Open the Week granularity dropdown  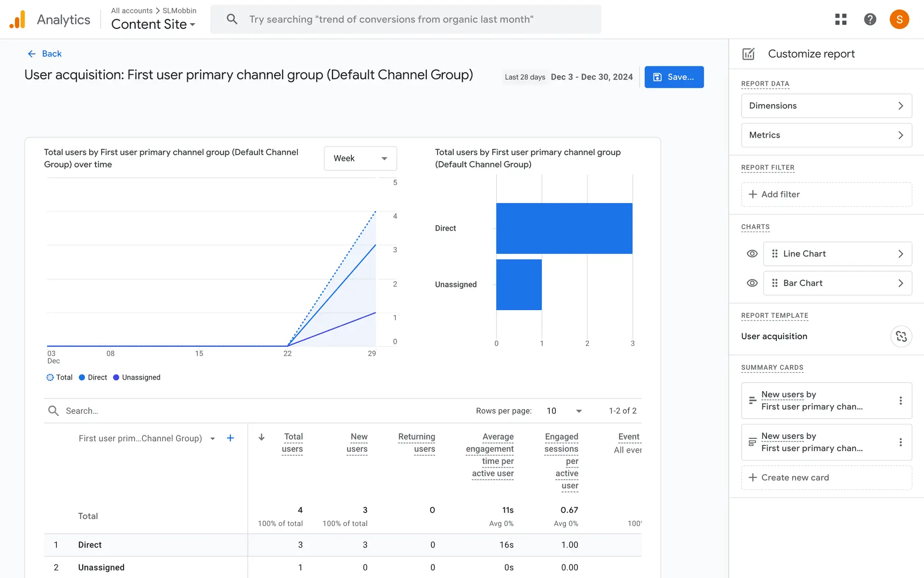(360, 158)
